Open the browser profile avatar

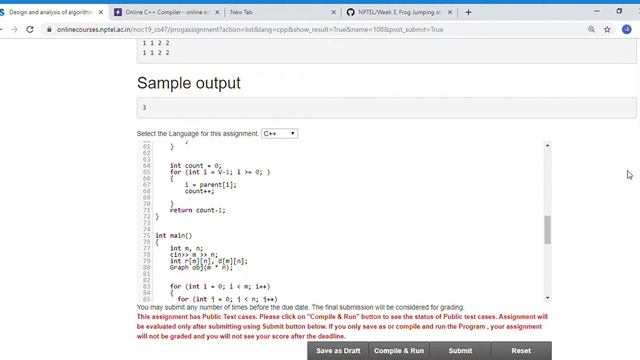[627, 29]
